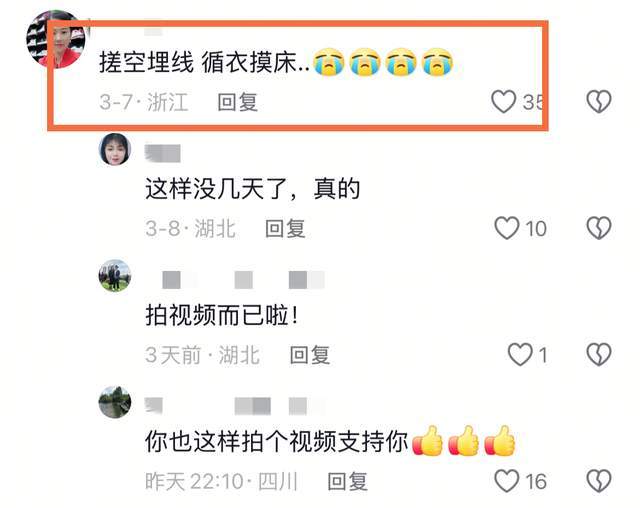640x508 pixels.
Task: Tap the comment text 你也这样拍个视频支持你
Action: 277,441
